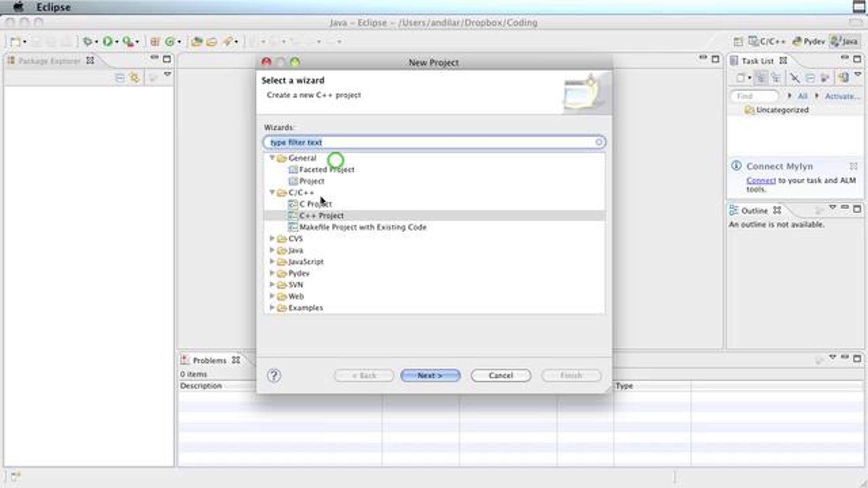Toggle Link with Editor in Package Explorer
Image resolution: width=868 pixels, height=488 pixels.
click(135, 78)
